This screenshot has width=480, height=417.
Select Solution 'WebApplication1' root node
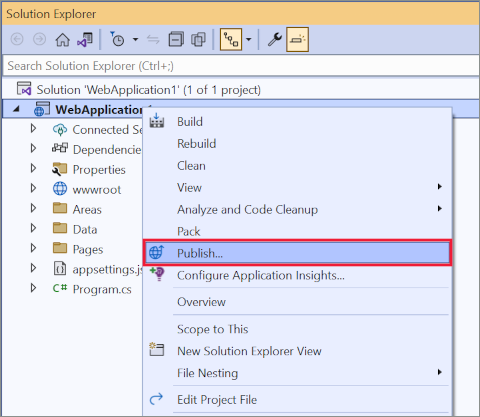(148, 90)
